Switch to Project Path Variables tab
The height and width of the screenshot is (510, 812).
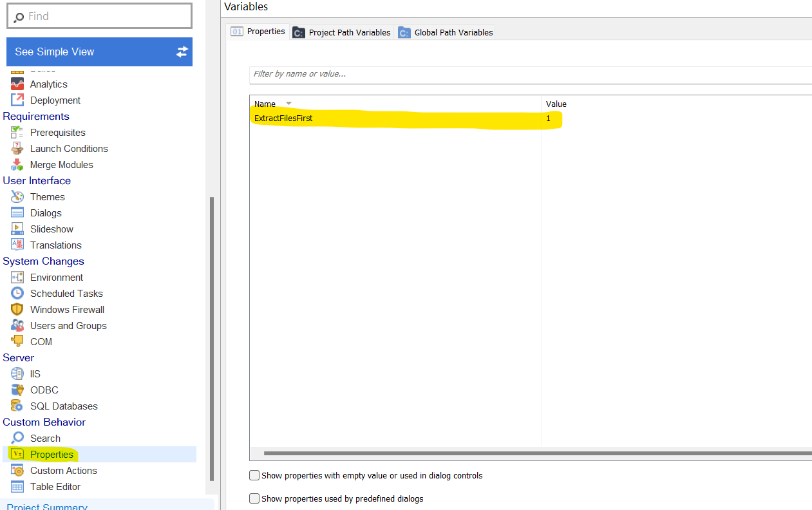(x=342, y=32)
